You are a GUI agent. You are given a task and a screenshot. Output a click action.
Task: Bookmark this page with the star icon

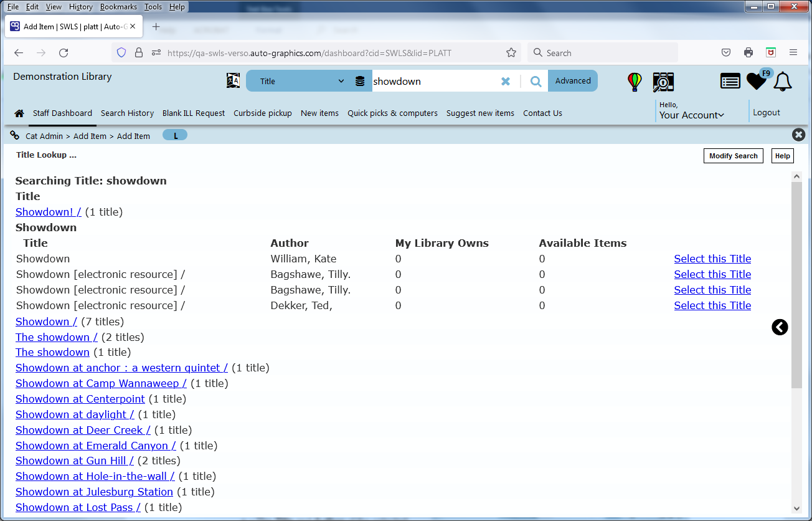[511, 53]
